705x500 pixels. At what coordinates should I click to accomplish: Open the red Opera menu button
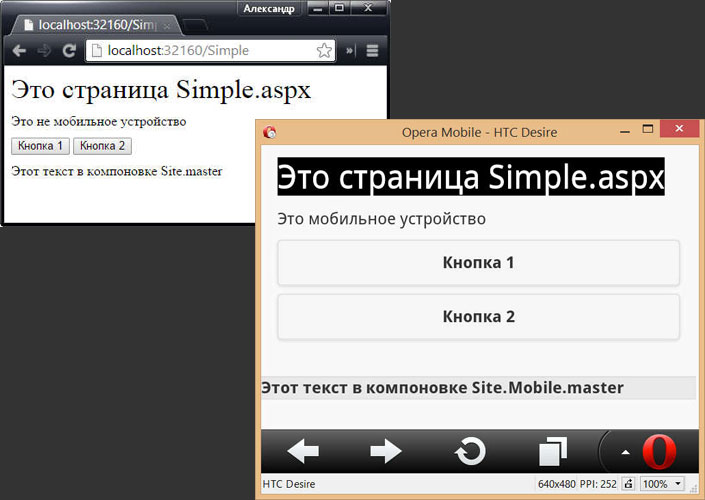click(x=659, y=451)
